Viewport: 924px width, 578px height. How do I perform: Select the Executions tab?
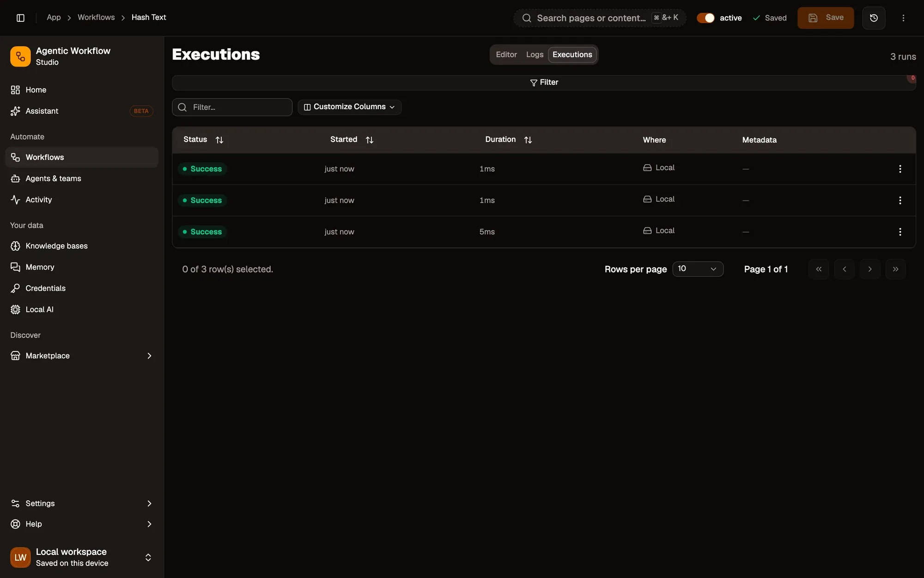pyautogui.click(x=572, y=55)
